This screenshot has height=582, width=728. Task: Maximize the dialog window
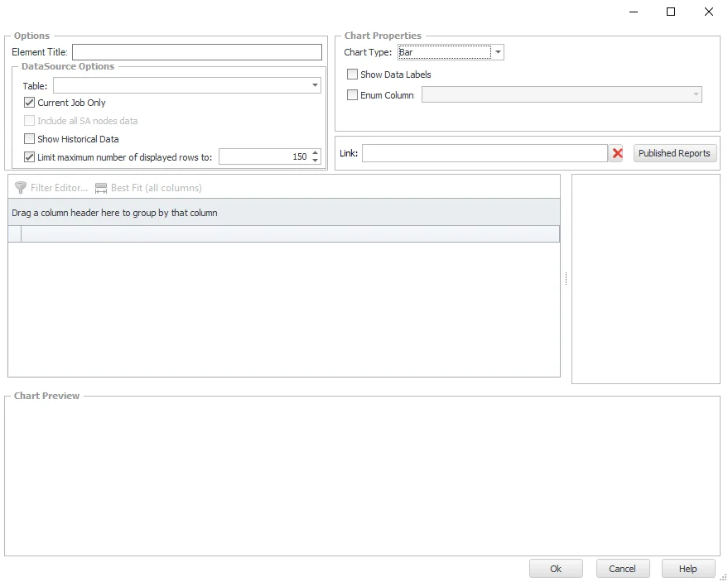pyautogui.click(x=670, y=12)
